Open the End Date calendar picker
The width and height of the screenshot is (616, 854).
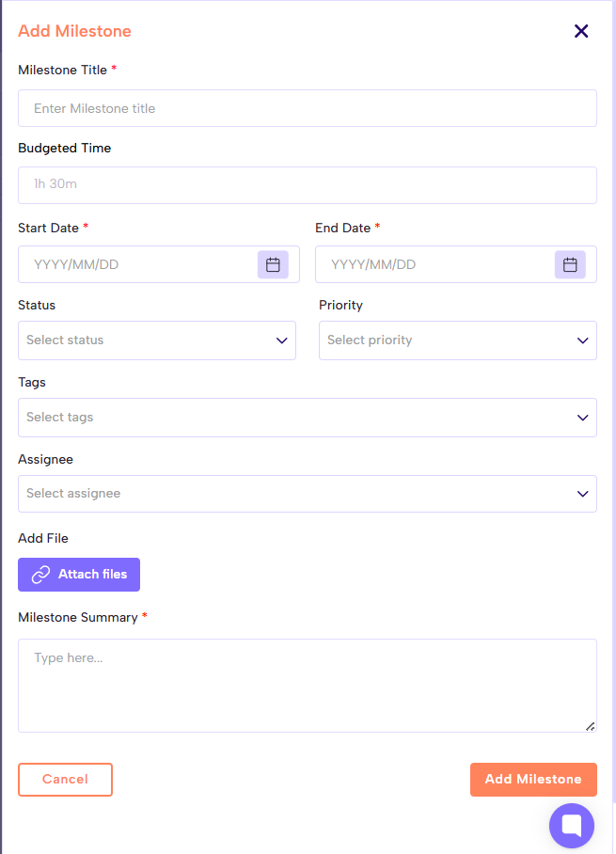(x=570, y=265)
